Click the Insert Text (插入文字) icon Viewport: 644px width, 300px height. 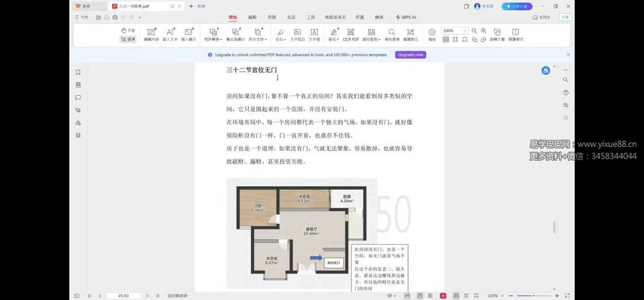pyautogui.click(x=170, y=34)
